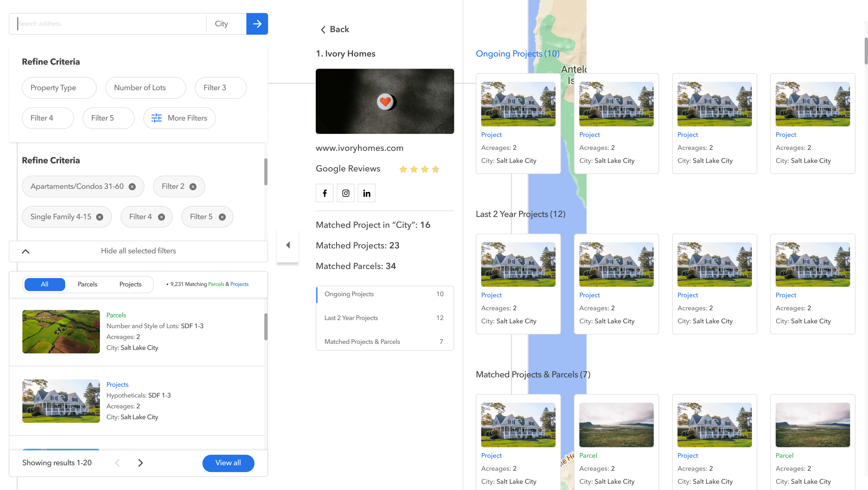Click 'Showing results 1-20' text

click(57, 463)
